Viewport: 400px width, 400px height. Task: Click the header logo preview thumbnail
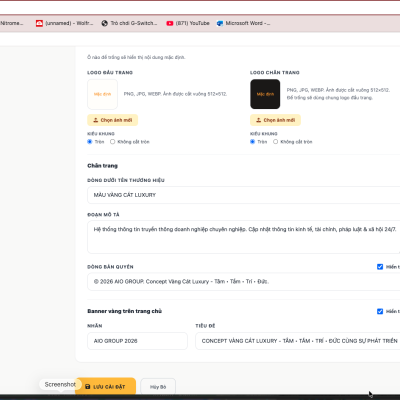point(102,94)
